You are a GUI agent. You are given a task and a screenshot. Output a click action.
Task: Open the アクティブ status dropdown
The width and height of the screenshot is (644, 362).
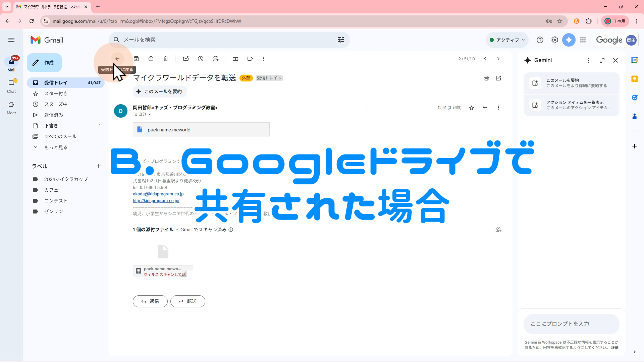point(507,40)
